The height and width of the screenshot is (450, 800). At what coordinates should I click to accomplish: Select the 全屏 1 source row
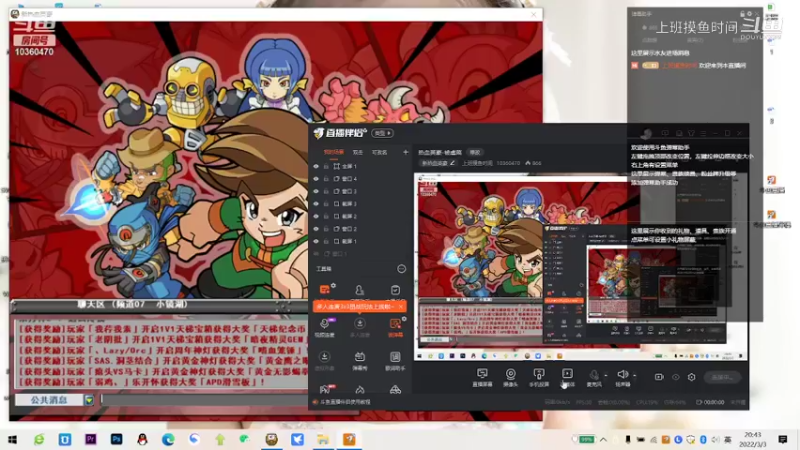tap(360, 166)
